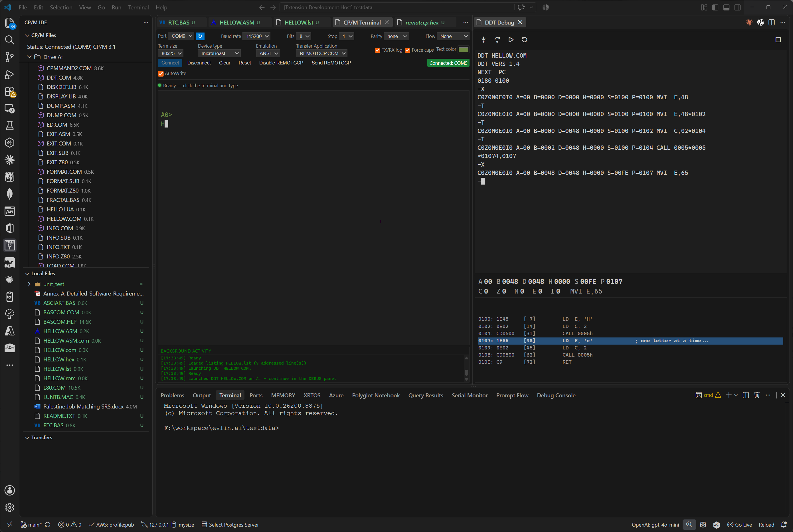Click the DDT stop square icon
This screenshot has width=793, height=532.
pyautogui.click(x=778, y=40)
